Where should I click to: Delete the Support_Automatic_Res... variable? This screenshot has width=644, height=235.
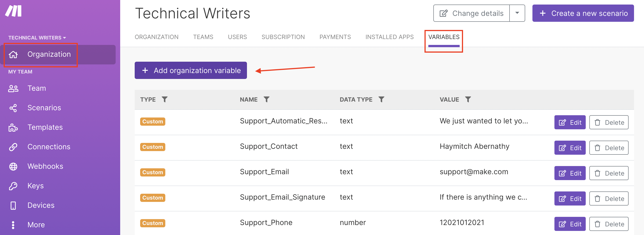pos(609,122)
